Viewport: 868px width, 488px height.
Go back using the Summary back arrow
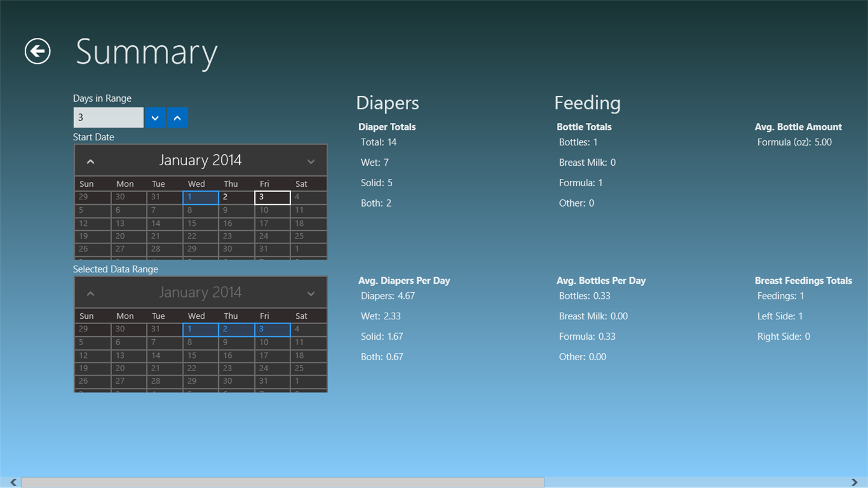point(37,51)
